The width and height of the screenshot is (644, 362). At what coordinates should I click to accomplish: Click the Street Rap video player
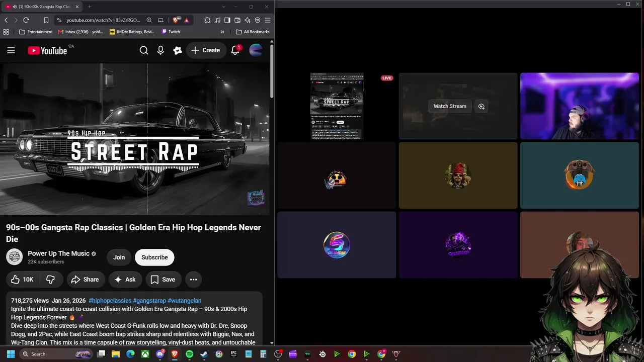click(135, 139)
